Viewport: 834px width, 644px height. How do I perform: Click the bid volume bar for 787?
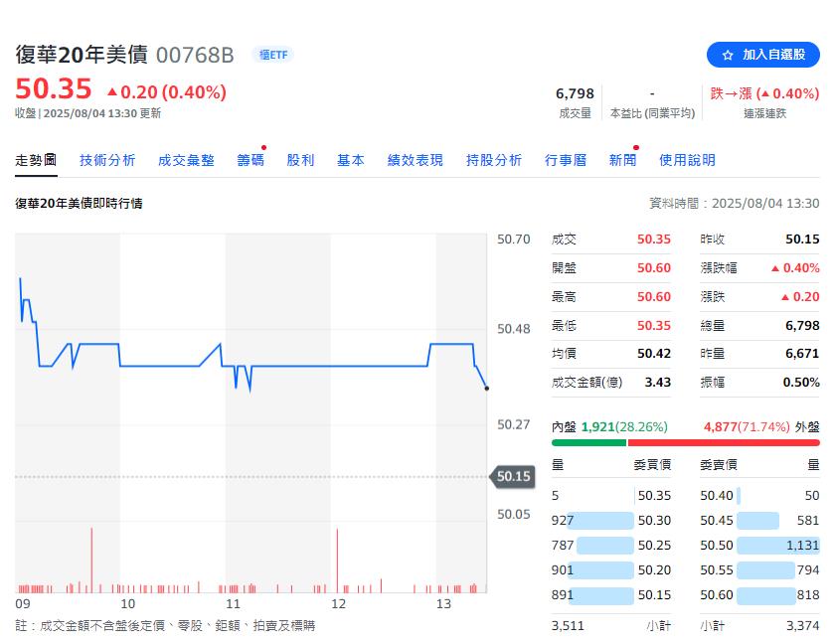coord(605,545)
